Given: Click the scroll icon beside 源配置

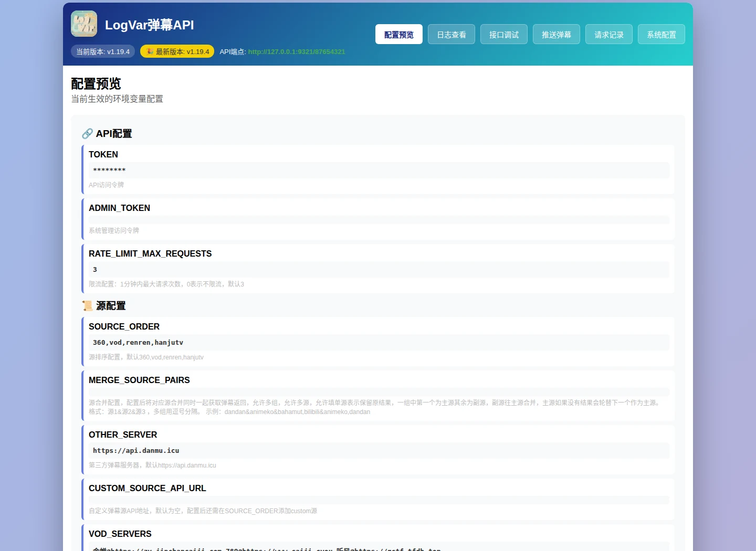Looking at the screenshot, I should point(87,306).
